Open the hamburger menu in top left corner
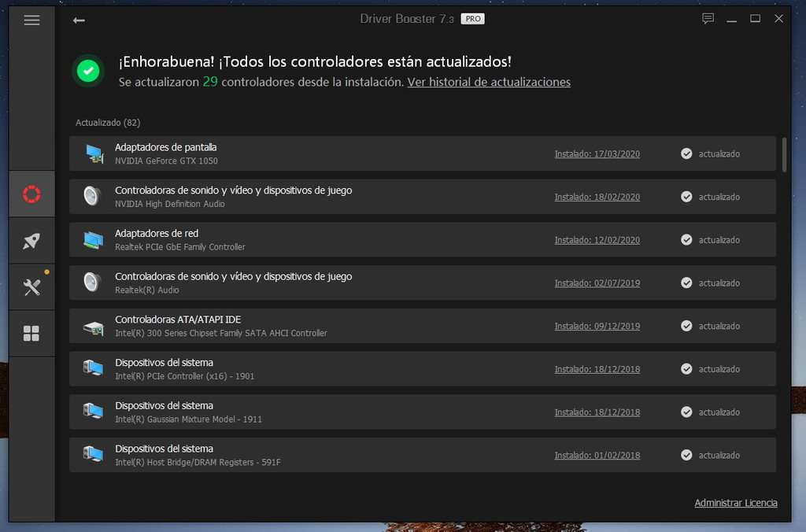This screenshot has height=532, width=806. [31, 20]
